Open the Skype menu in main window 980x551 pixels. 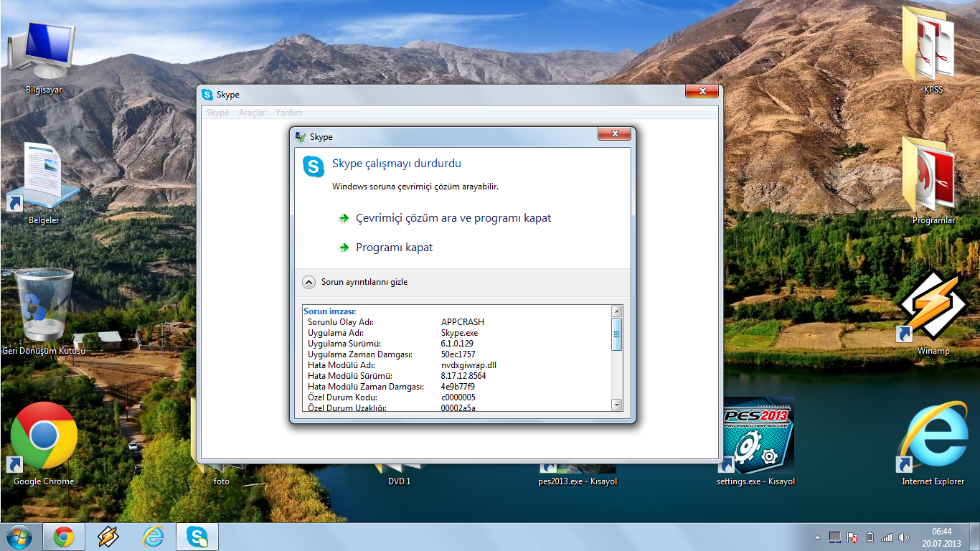pyautogui.click(x=217, y=113)
